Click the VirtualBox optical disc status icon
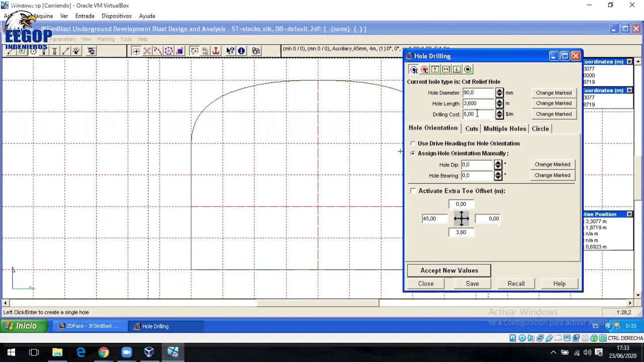 click(x=522, y=338)
